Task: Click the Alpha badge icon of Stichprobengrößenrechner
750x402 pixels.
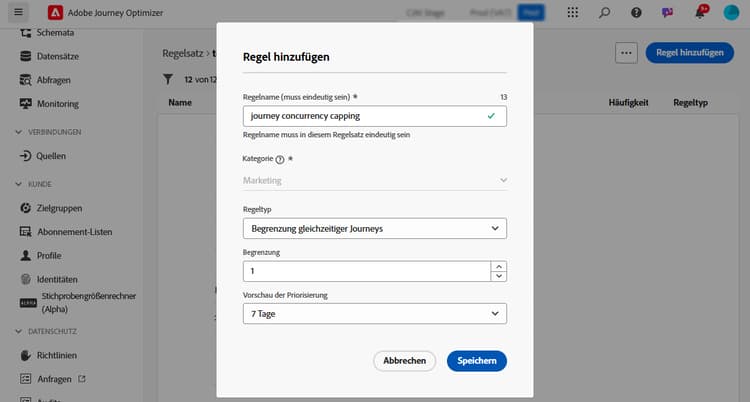Action: 28,303
